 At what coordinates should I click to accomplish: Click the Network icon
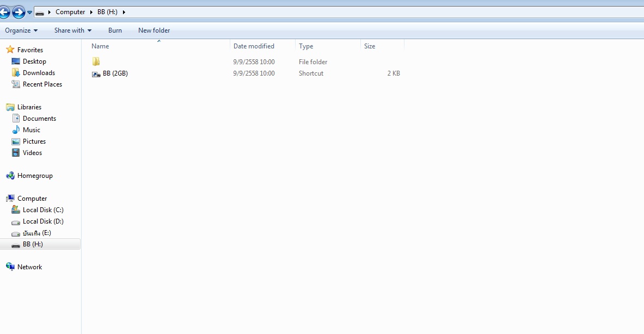10,267
